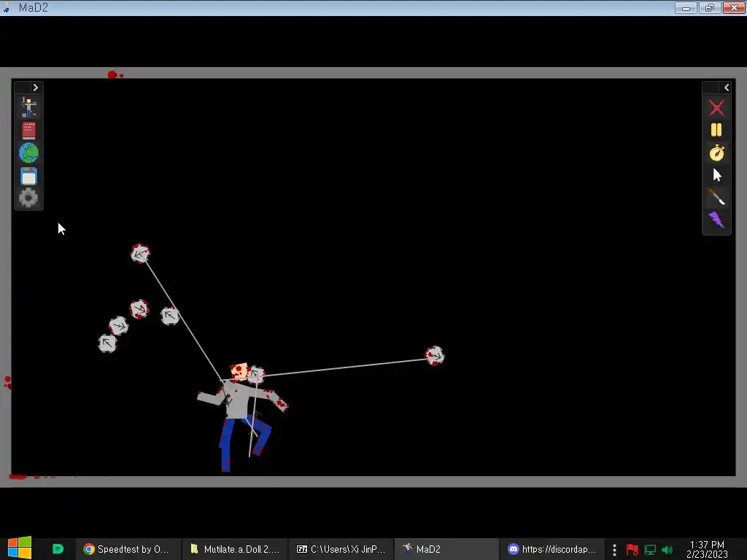This screenshot has height=560, width=747.
Task: Open the red item book icon
Action: (28, 131)
